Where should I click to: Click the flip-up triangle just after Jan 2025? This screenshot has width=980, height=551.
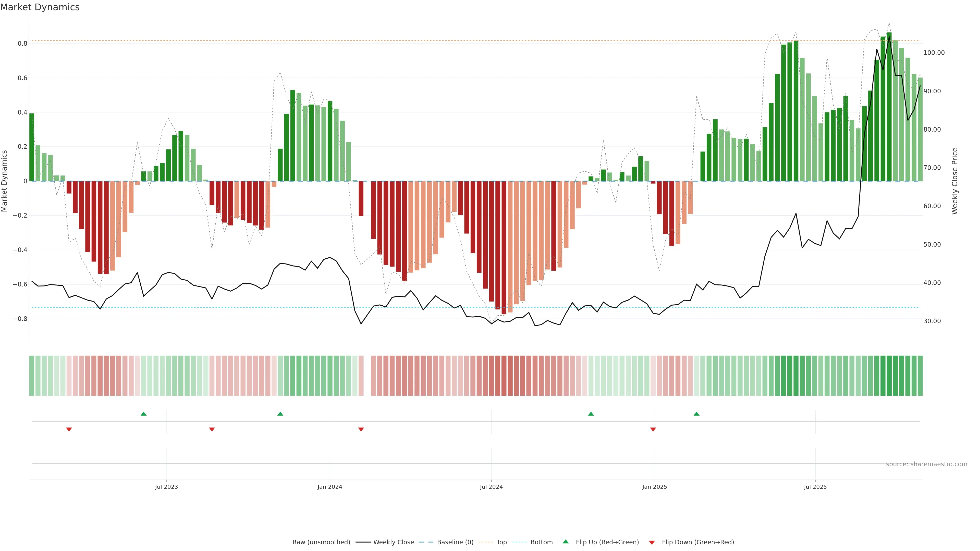[696, 414]
